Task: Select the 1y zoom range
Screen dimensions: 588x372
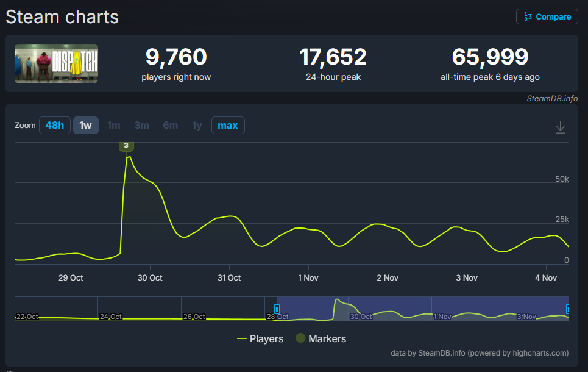Action: 197,126
